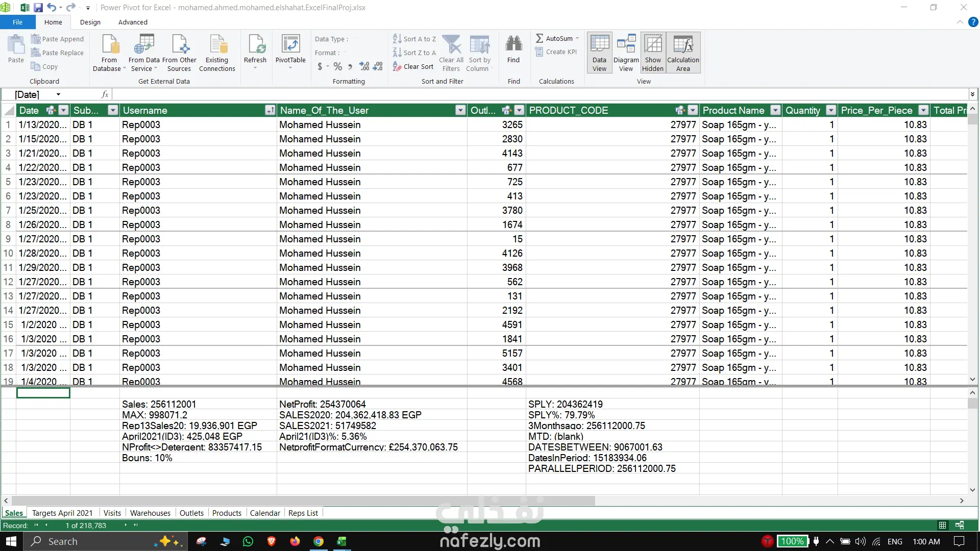This screenshot has height=551, width=980.
Task: Click Sort A to Z
Action: pos(414,39)
